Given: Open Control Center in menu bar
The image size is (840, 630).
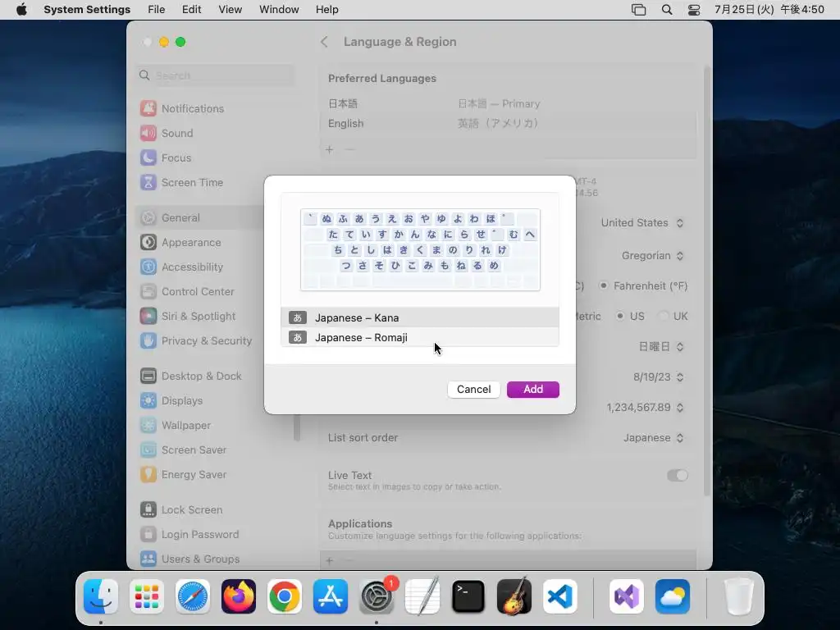Looking at the screenshot, I should pos(694,10).
